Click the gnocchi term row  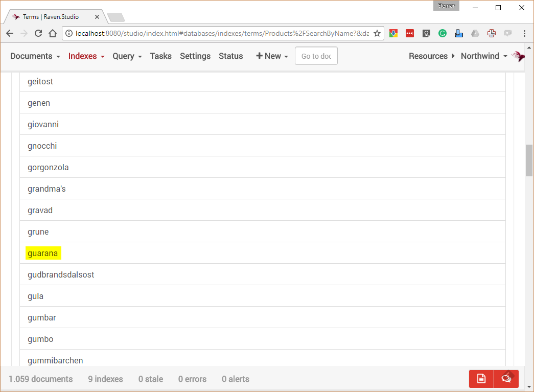tap(263, 146)
